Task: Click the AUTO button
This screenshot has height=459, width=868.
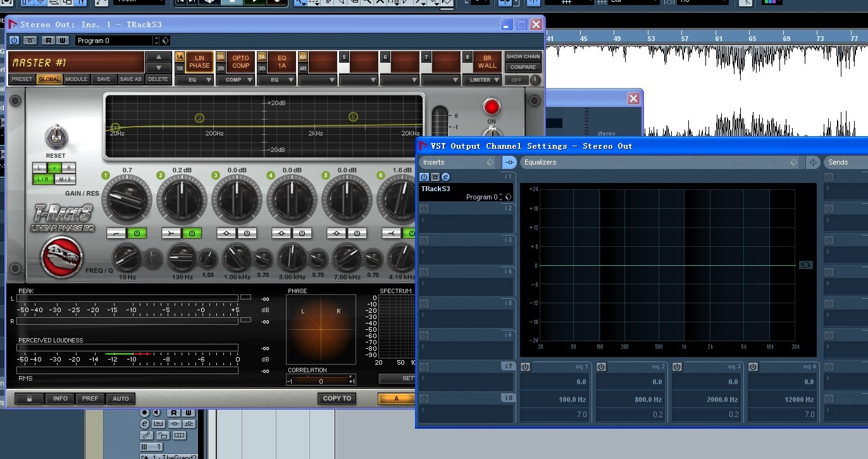Action: click(121, 398)
